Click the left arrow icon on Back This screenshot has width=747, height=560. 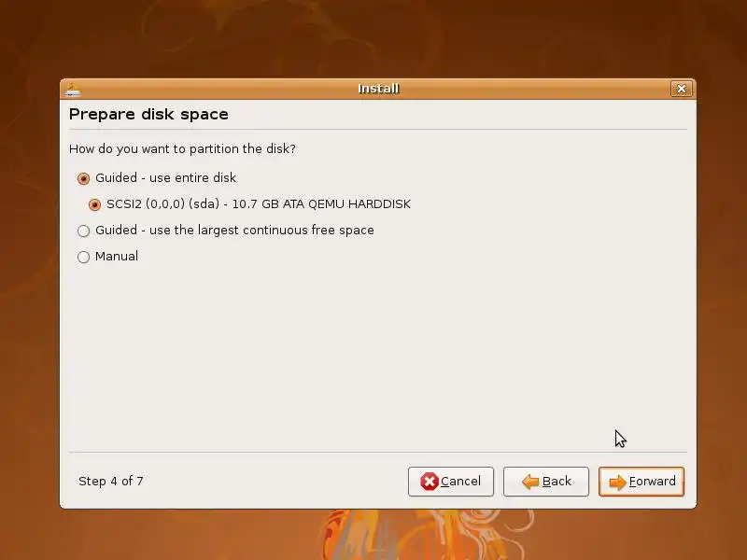(530, 482)
